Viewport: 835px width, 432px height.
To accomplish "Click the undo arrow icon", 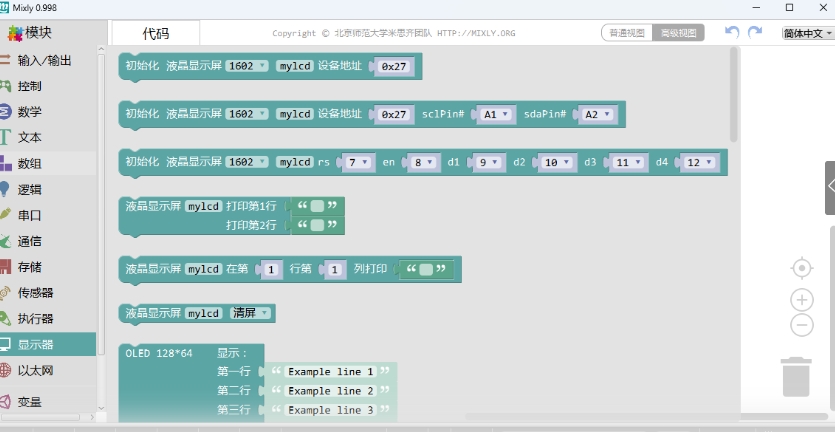I will pos(732,32).
